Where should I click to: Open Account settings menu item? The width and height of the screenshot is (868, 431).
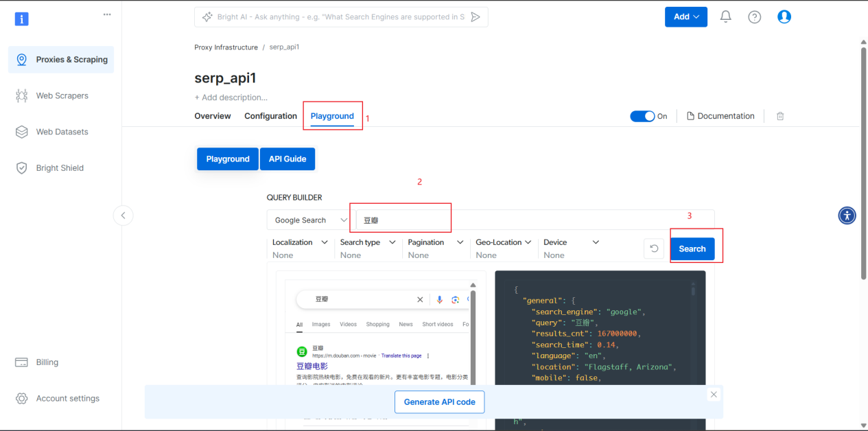(x=61, y=398)
